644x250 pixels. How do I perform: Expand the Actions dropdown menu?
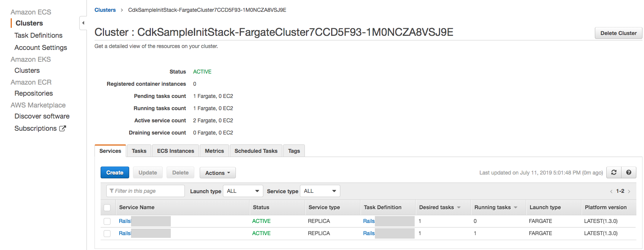pyautogui.click(x=218, y=173)
